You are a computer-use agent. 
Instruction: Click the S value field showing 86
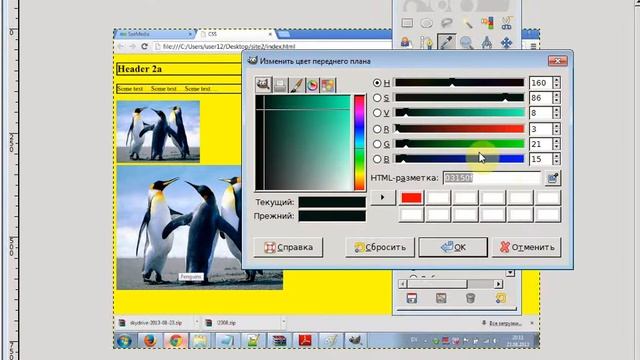541,98
